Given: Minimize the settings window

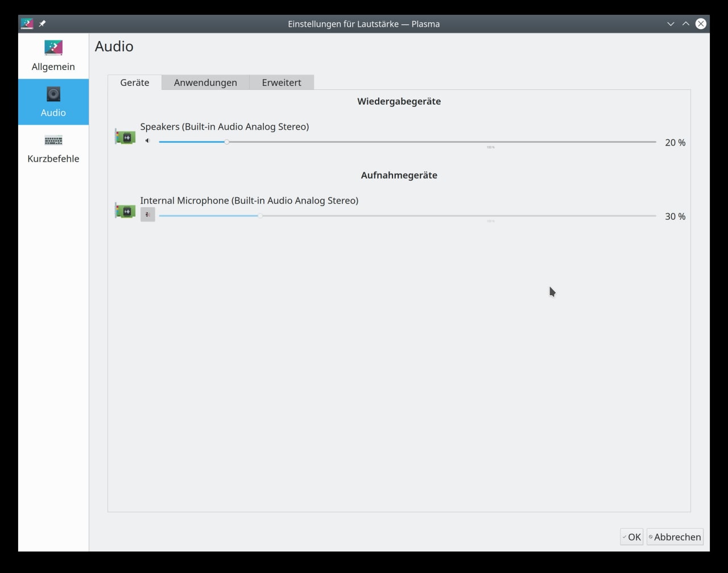Looking at the screenshot, I should (x=671, y=24).
